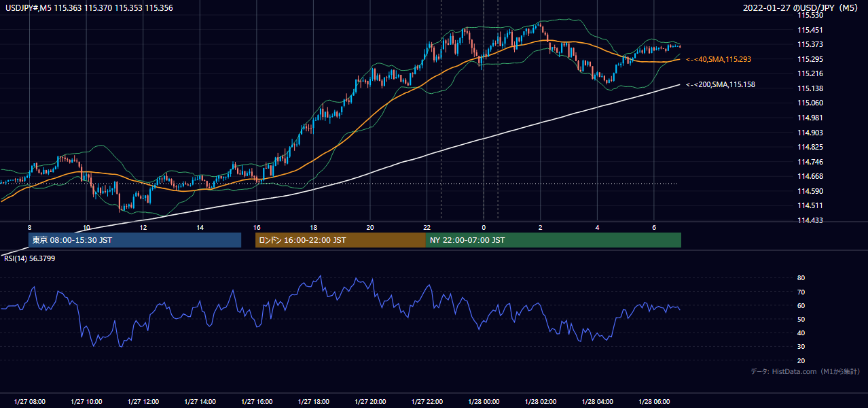The width and height of the screenshot is (868, 408).
Task: Click RSI scale value 30
Action: click(x=801, y=347)
